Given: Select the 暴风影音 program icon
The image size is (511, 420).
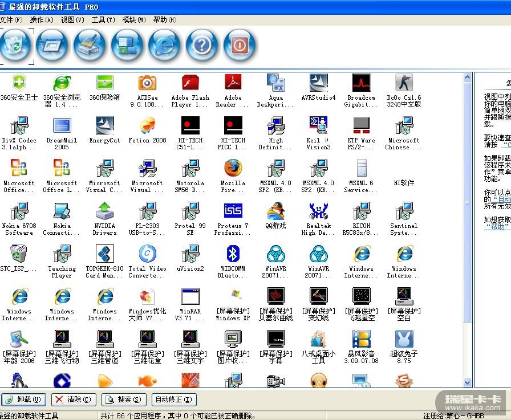Looking at the screenshot, I should (361, 340).
